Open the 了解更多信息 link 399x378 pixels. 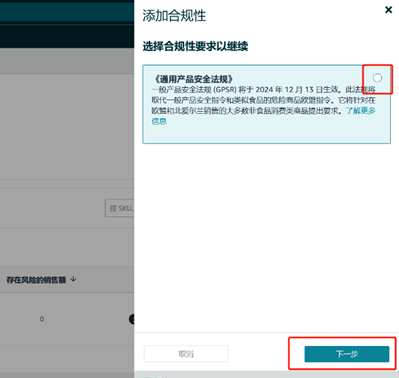pyautogui.click(x=263, y=116)
